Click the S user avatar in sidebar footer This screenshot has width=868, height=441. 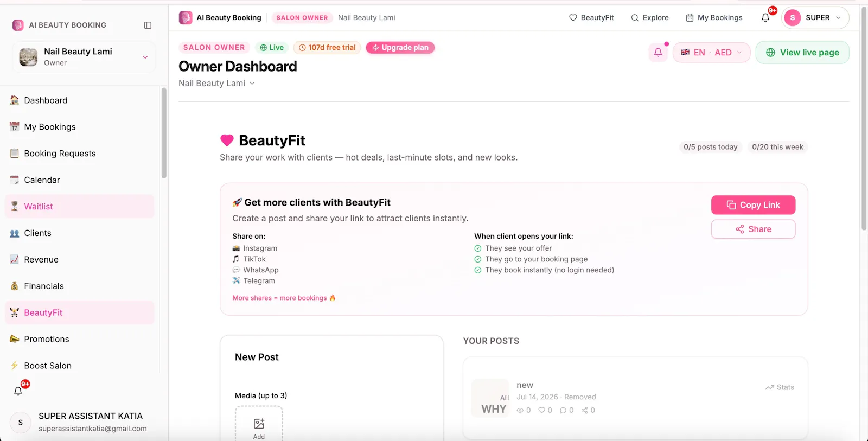21,422
